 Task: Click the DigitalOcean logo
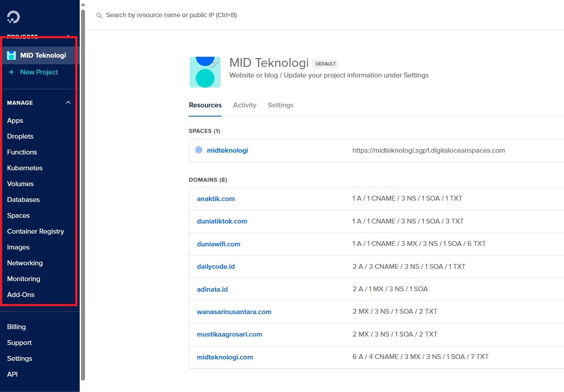tap(13, 17)
